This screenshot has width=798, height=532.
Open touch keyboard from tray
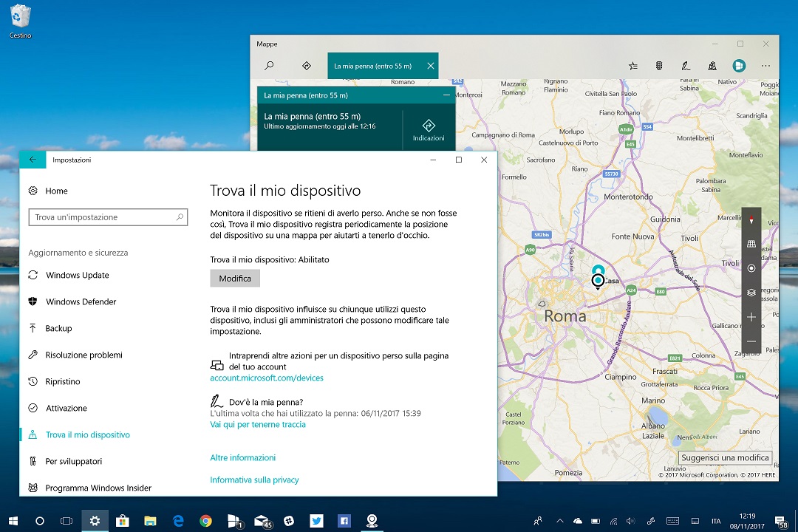(x=672, y=521)
